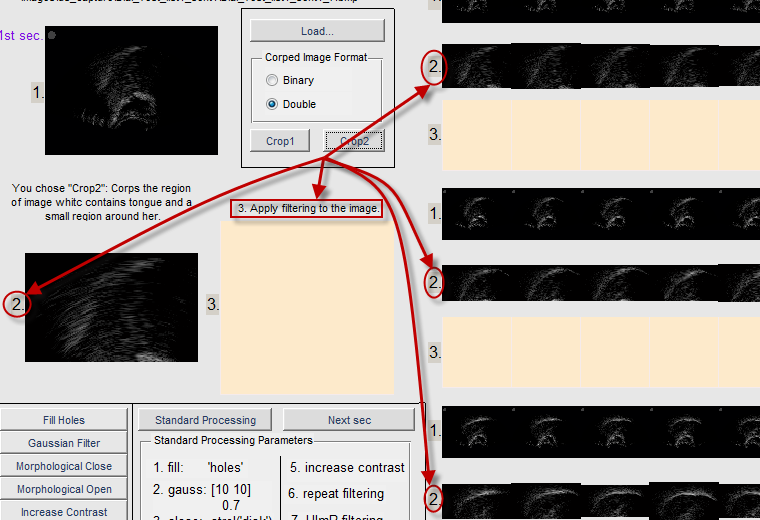
Task: Select the Binary image format option
Action: (290, 80)
